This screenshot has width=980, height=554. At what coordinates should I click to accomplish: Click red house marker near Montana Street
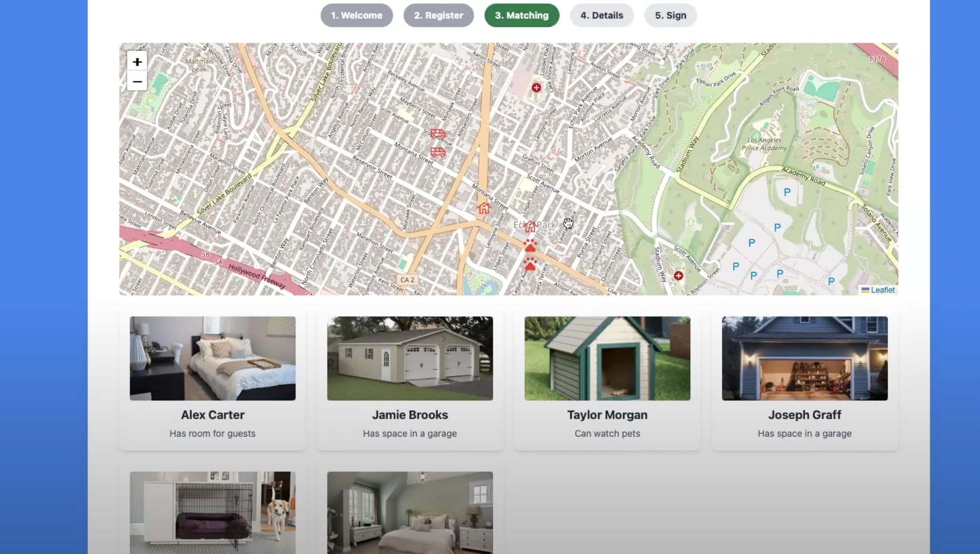[483, 208]
